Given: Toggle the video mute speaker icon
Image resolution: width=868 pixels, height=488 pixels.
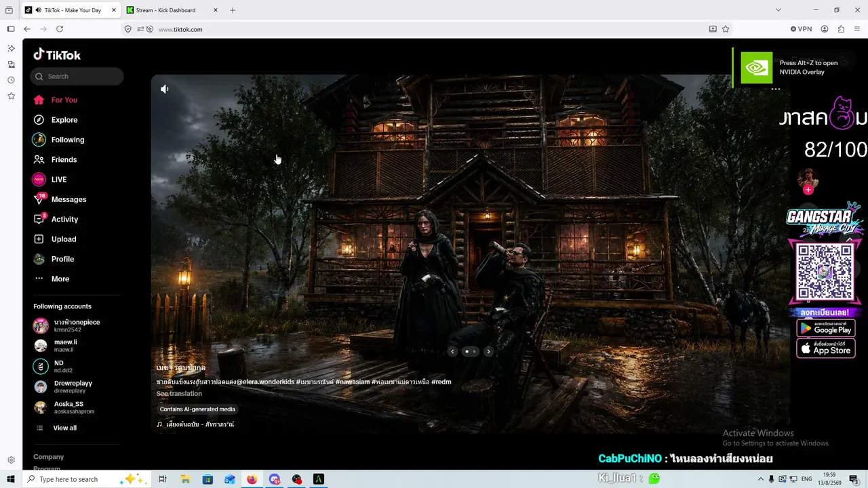Looking at the screenshot, I should [x=164, y=89].
